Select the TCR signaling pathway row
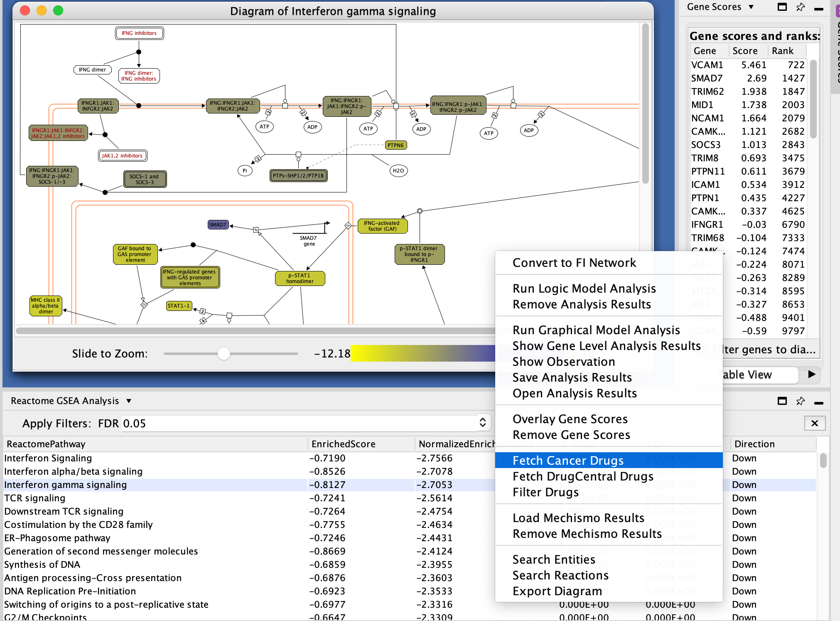Image resolution: width=840 pixels, height=621 pixels. coord(35,498)
